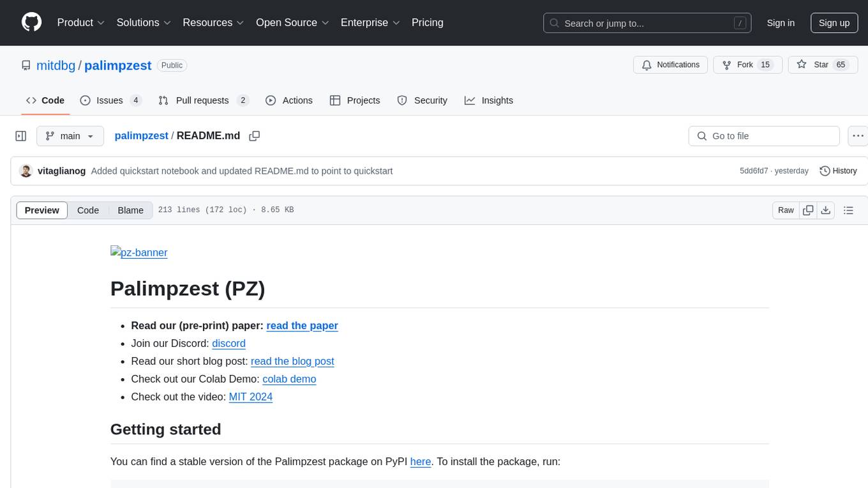Open the discord link
Image resolution: width=868 pixels, height=488 pixels.
tap(228, 344)
